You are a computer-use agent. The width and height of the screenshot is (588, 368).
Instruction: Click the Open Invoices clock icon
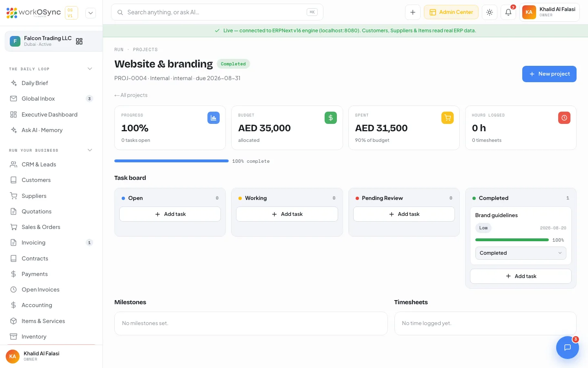click(x=13, y=289)
